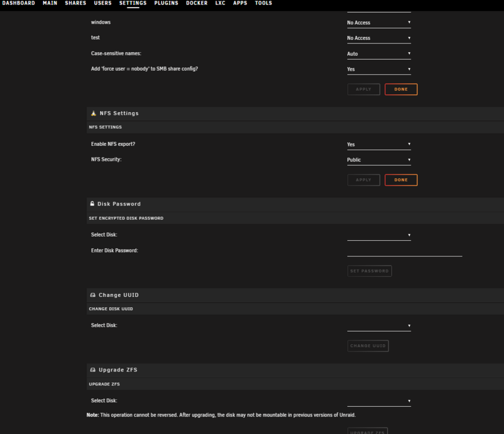Open the windows access dropdown

(378, 23)
